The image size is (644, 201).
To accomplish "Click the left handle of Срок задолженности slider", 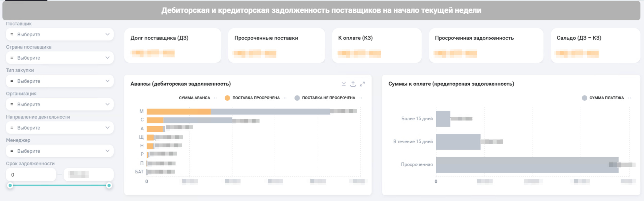I will (x=10, y=185).
